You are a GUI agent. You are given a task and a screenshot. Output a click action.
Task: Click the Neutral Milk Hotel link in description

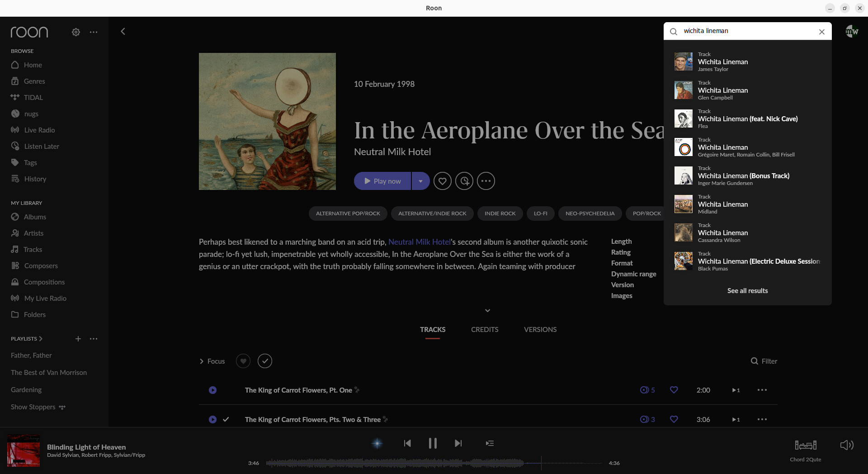(419, 242)
